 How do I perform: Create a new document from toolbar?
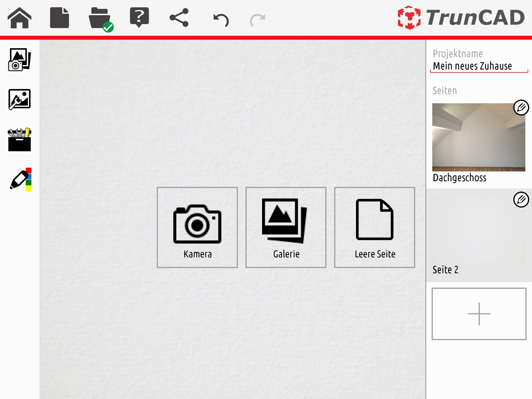59,18
